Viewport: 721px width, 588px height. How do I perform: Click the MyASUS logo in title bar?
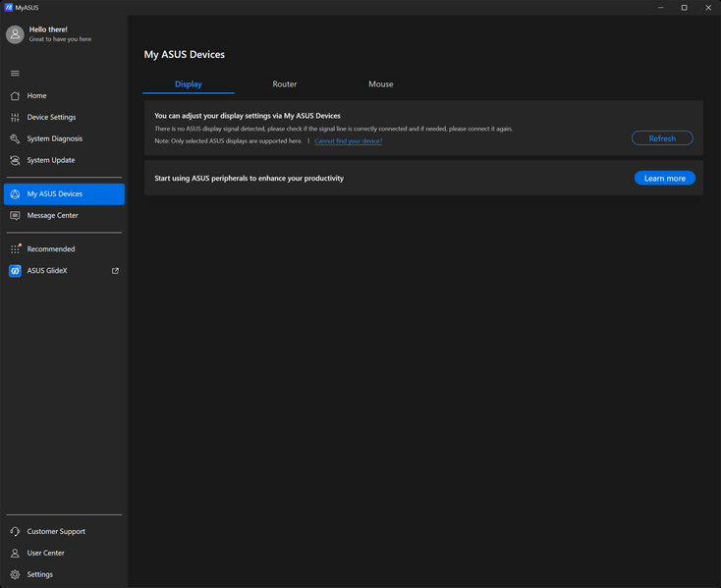click(8, 7)
